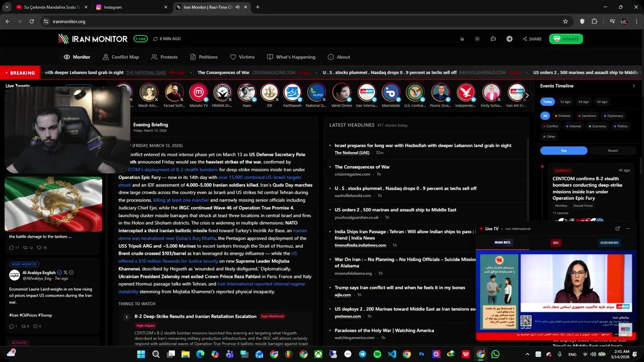Open the What's Happening tab
Screen dimensions: 644x362
click(291, 57)
